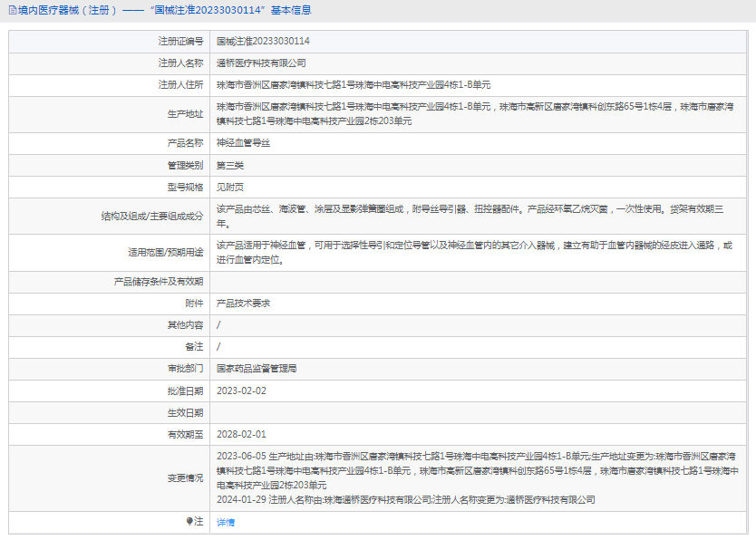Select the 适用范围/预期用途 label
The image size is (756, 540).
point(165,253)
